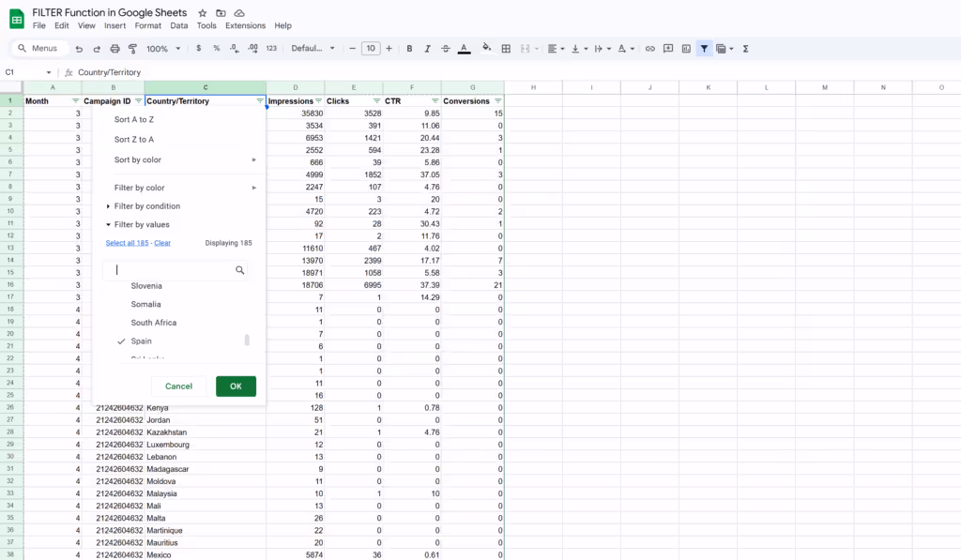Open the zoom level dropdown
This screenshot has width=961, height=560.
click(x=160, y=48)
